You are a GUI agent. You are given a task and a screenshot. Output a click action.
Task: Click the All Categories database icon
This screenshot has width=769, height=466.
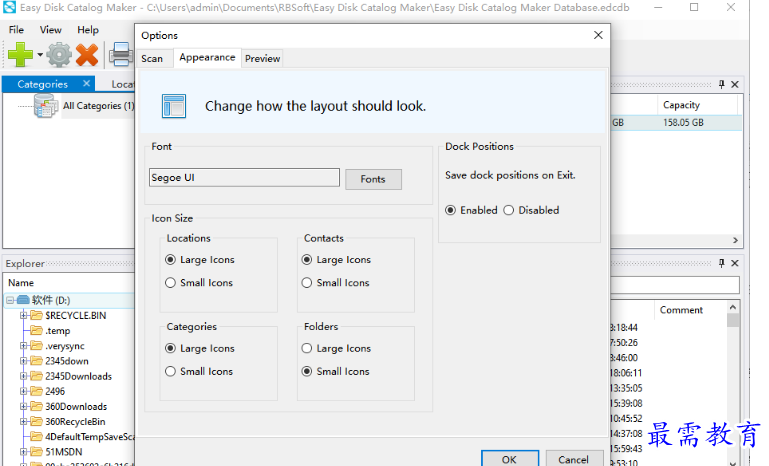point(46,105)
